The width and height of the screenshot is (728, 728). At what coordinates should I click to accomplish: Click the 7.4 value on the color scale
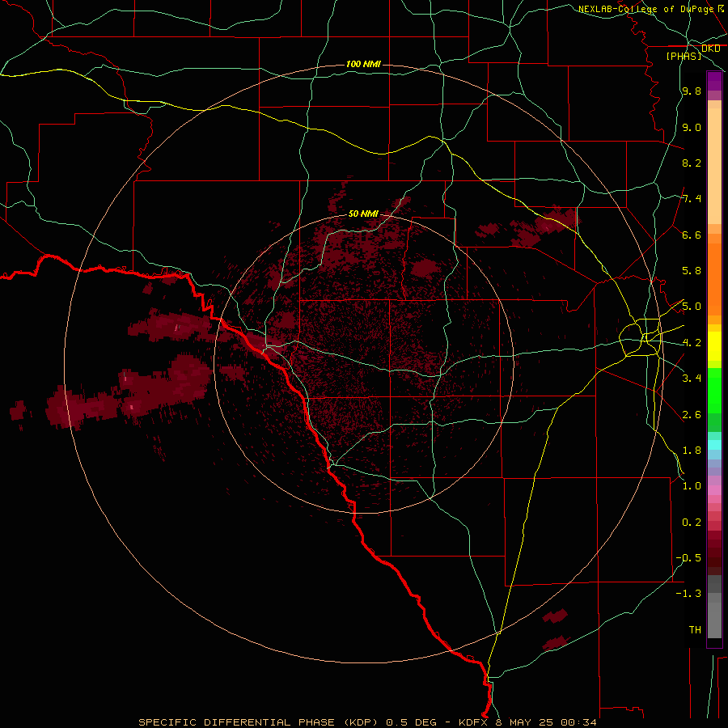pyautogui.click(x=692, y=199)
